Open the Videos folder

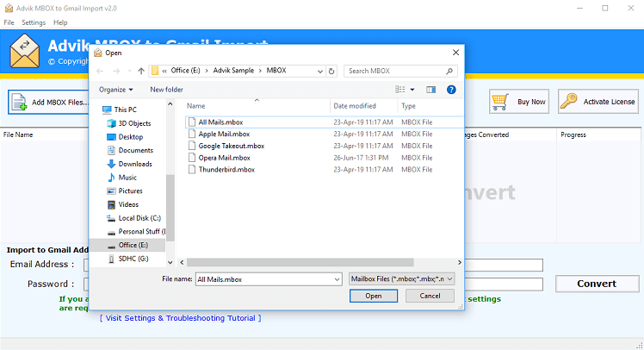[x=122, y=204]
